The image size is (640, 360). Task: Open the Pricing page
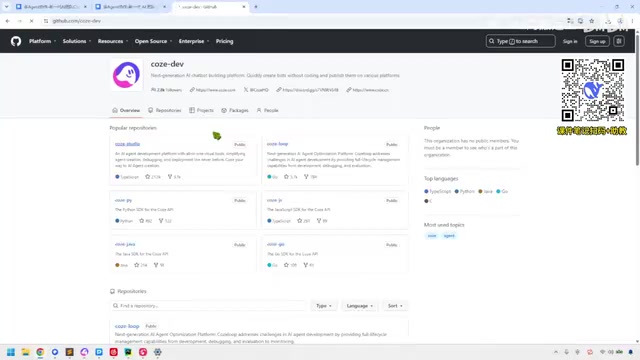(224, 41)
